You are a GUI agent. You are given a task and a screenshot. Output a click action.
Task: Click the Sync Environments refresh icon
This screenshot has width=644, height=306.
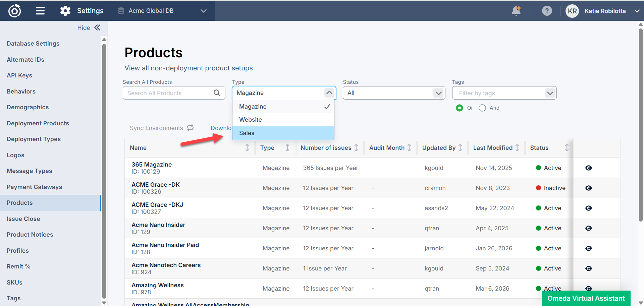pyautogui.click(x=190, y=128)
